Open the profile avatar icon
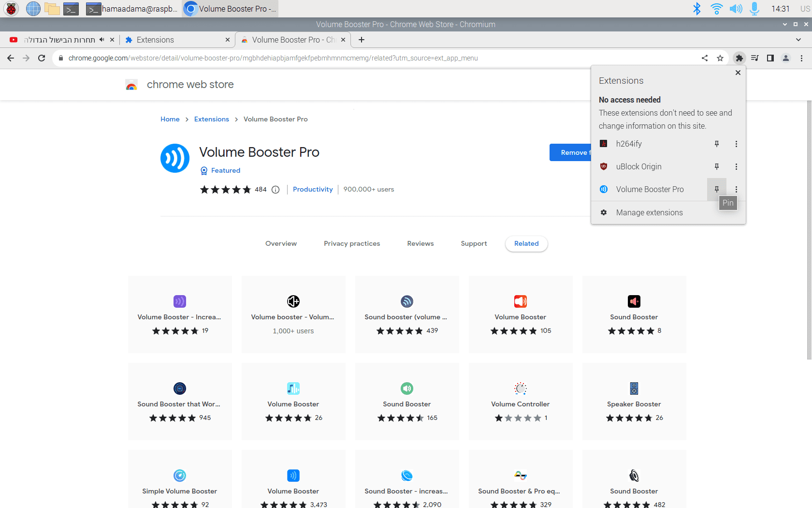812x508 pixels. (786, 58)
